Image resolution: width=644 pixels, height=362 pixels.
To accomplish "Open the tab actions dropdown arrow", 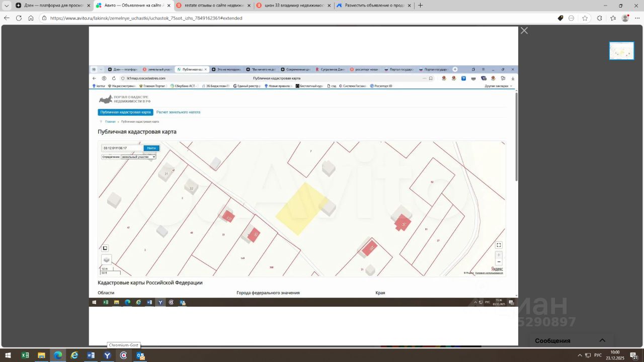I will click(7, 6).
